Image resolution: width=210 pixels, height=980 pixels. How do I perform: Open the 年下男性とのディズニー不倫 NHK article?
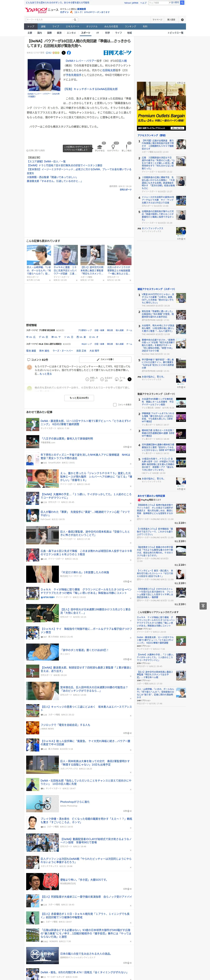(x=85, y=456)
